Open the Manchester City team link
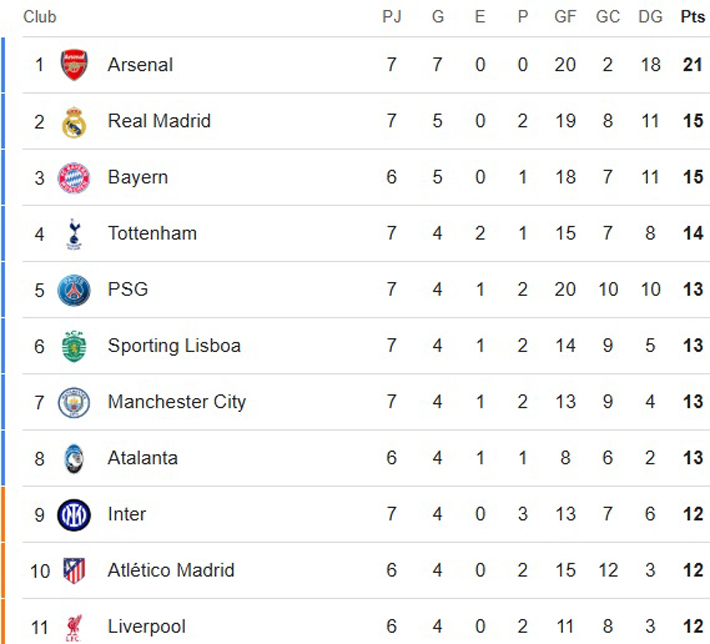Viewport: 710px width, 644px height. click(176, 402)
